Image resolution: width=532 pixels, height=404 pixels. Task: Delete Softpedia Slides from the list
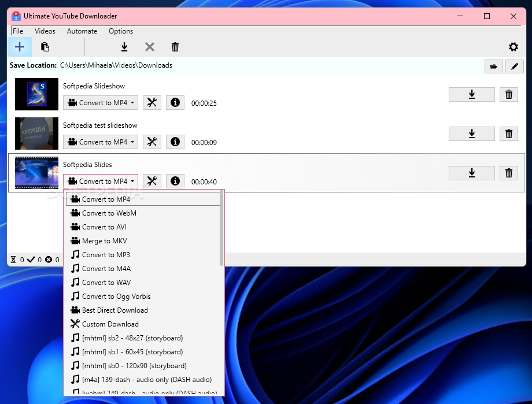click(x=509, y=173)
